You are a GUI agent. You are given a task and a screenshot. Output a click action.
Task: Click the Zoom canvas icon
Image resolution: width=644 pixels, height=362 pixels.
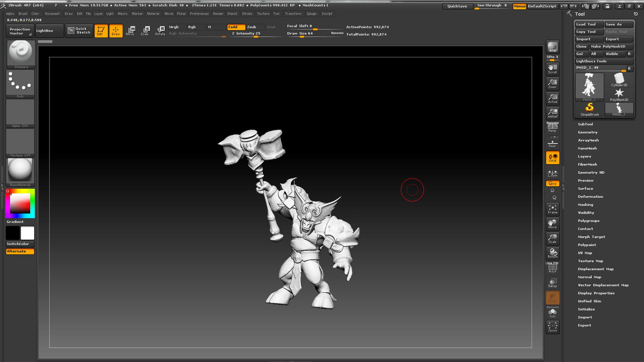[553, 84]
